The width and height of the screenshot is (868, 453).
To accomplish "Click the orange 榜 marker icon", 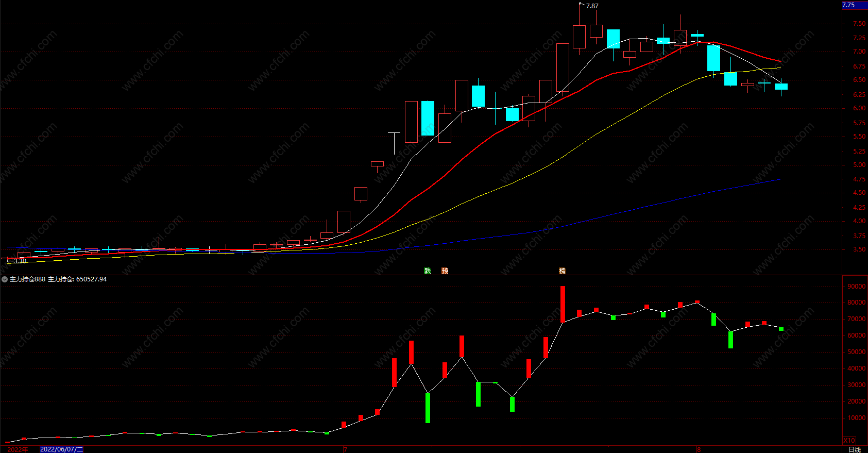I will 563,271.
